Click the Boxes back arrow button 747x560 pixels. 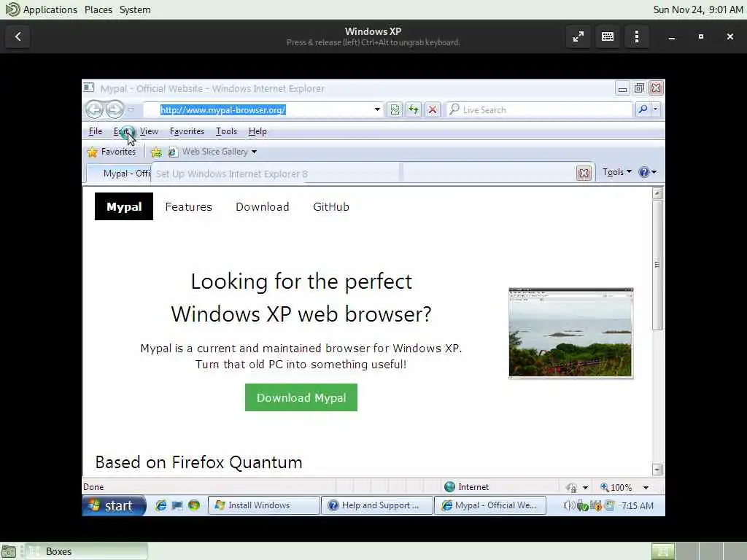point(18,36)
